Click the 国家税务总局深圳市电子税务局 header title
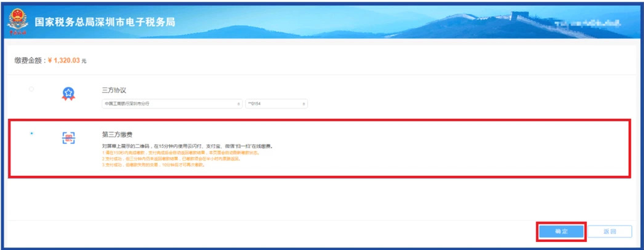This screenshot has height=250, width=644. pyautogui.click(x=105, y=22)
